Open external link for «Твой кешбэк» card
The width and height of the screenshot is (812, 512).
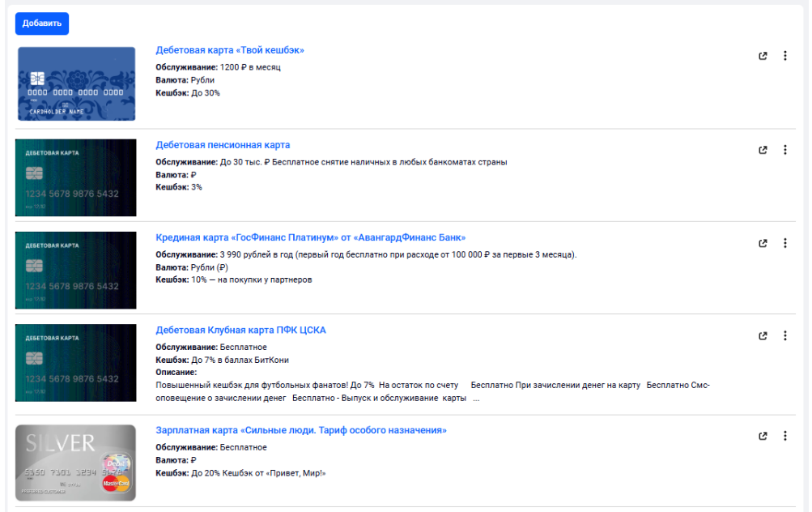(x=763, y=56)
